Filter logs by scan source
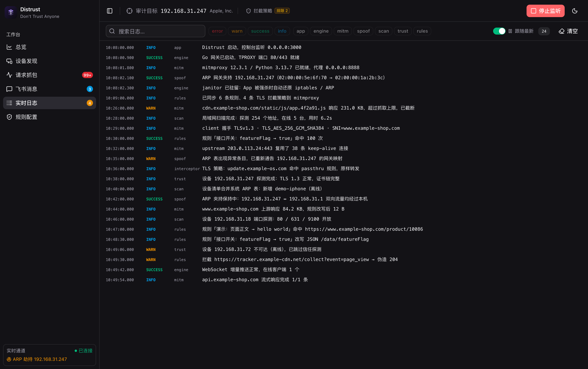Viewport: 588px width, 369px height. [x=384, y=31]
